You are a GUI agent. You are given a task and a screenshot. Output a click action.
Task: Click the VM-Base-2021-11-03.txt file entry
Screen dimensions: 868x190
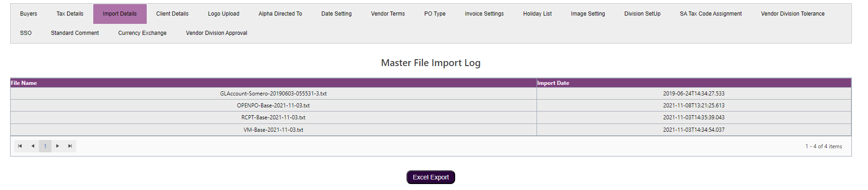pyautogui.click(x=273, y=130)
